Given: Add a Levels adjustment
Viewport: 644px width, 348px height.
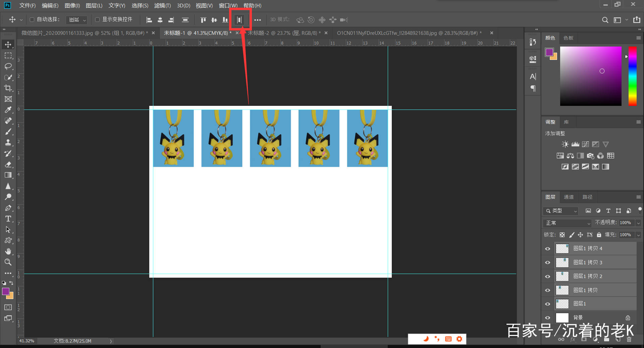Looking at the screenshot, I should (575, 144).
